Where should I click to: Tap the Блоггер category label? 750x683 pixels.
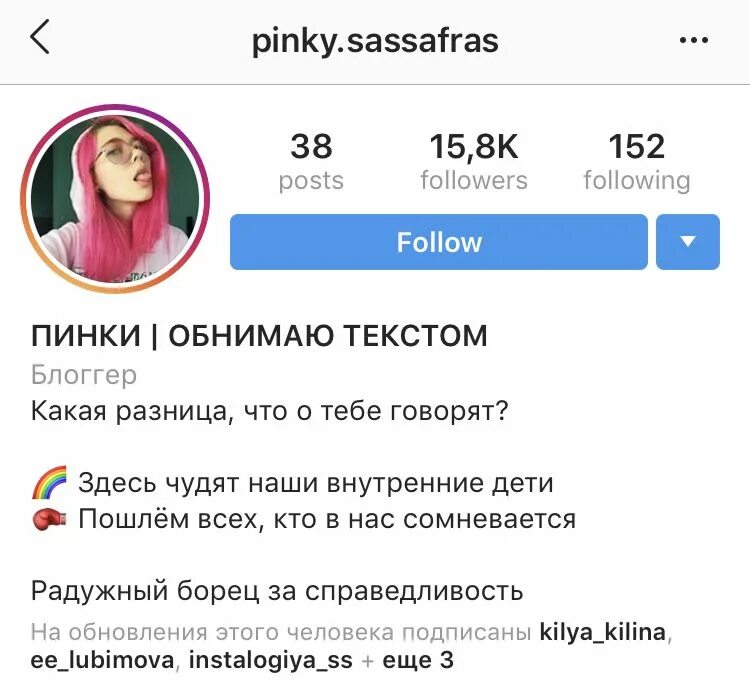click(84, 375)
